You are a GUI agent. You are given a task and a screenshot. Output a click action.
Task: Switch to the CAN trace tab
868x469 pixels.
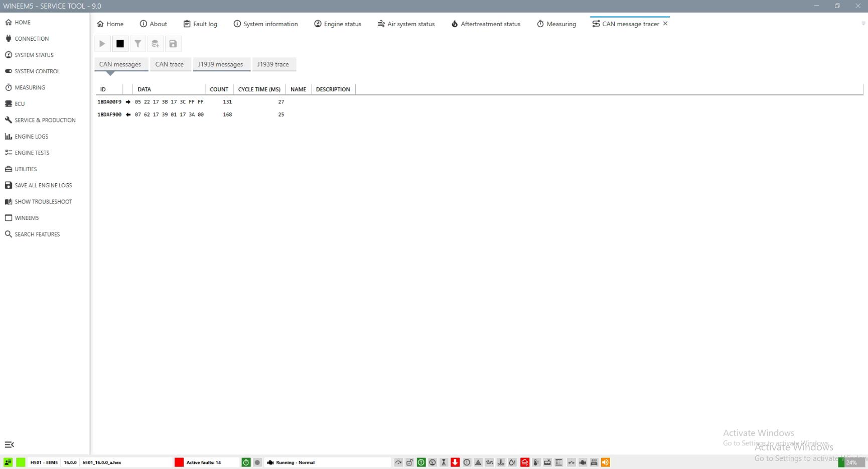coord(170,64)
